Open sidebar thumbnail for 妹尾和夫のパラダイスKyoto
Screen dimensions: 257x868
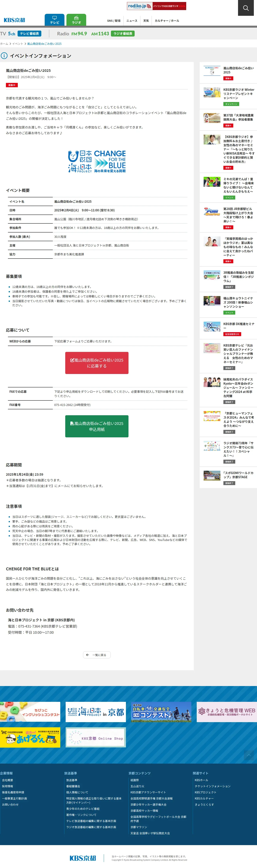(212, 382)
